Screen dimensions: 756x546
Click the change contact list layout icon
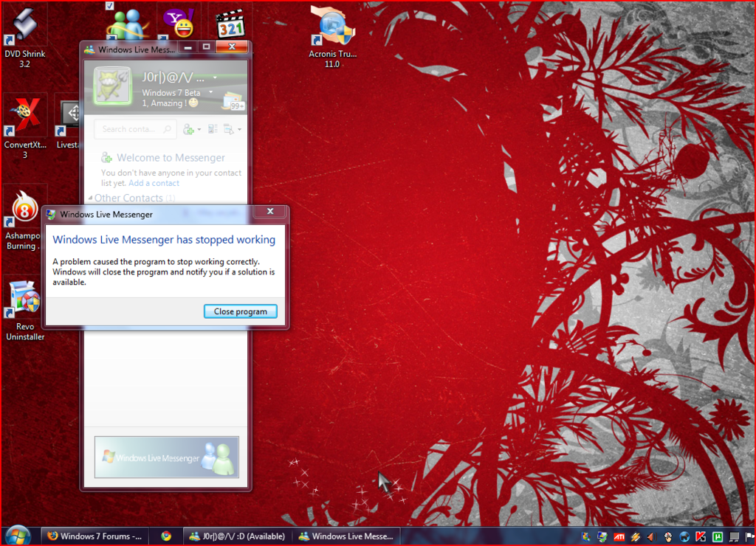tap(213, 129)
